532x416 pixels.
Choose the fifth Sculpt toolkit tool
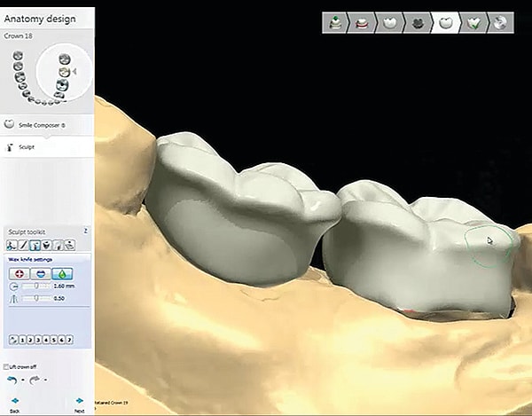(59, 245)
